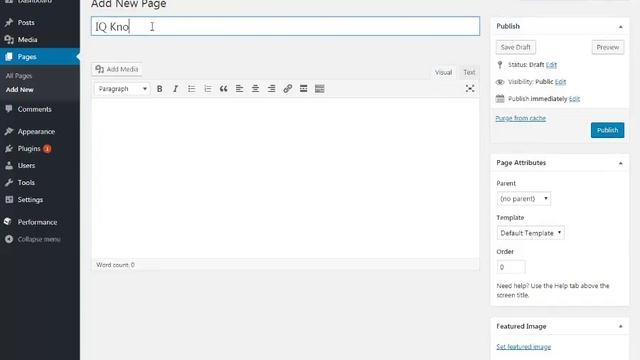Toggle bold formatting in editor toolbar
The width and height of the screenshot is (640, 360).
click(160, 89)
